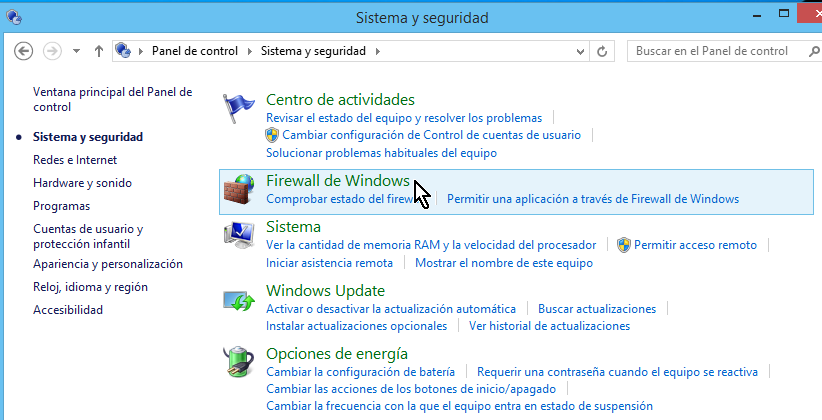Open Reloj, idioma y región category
822x420 pixels.
pos(90,287)
